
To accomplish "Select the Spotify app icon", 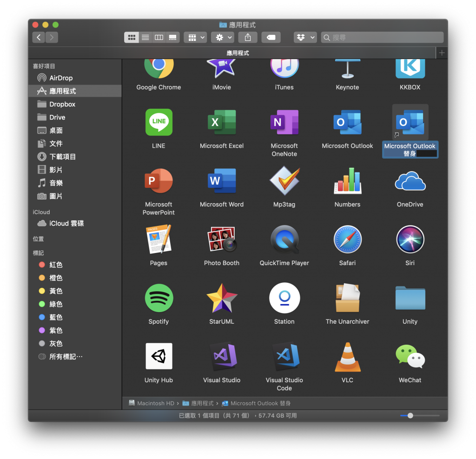I will click(159, 298).
